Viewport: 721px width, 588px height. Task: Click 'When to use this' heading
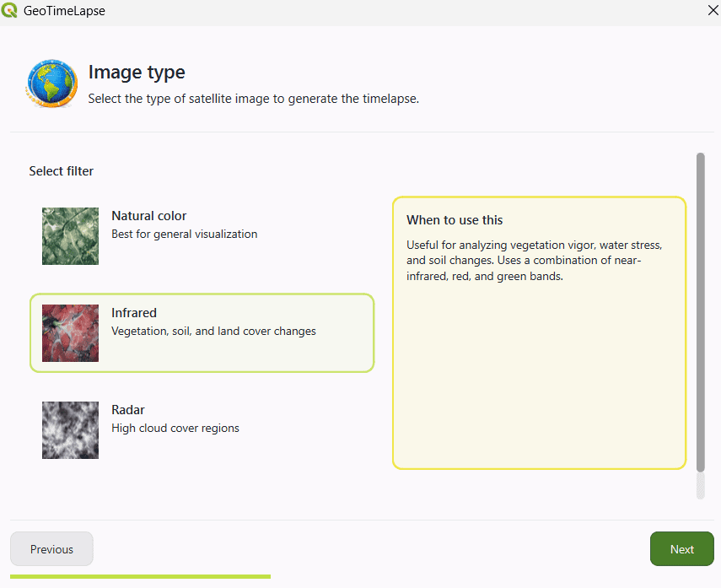pos(455,220)
